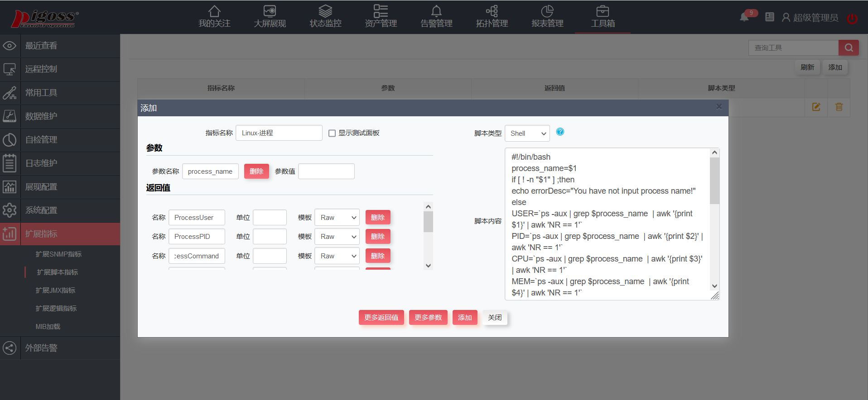Select 扩展逻辑指标 submenu item
The height and width of the screenshot is (400, 868).
pyautogui.click(x=56, y=309)
